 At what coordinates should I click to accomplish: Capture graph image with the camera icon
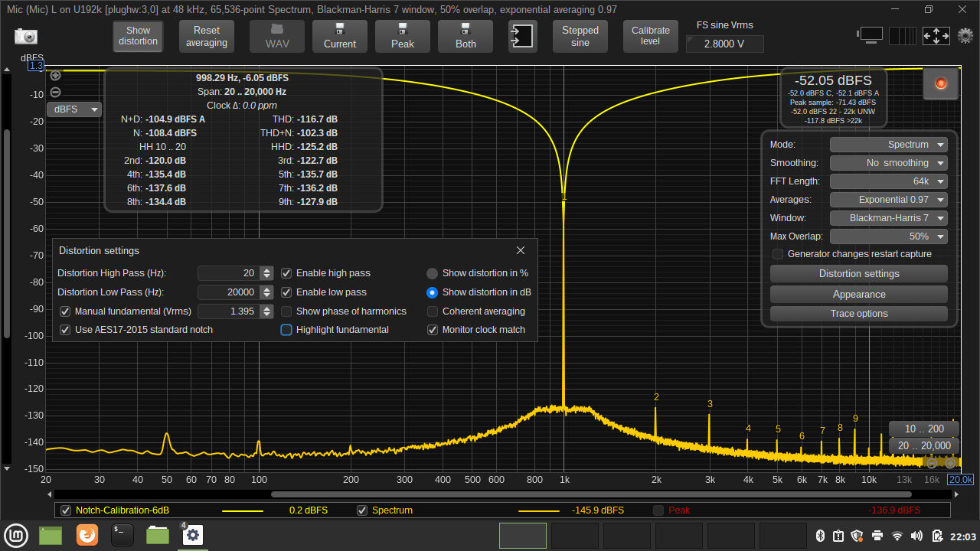(x=25, y=36)
